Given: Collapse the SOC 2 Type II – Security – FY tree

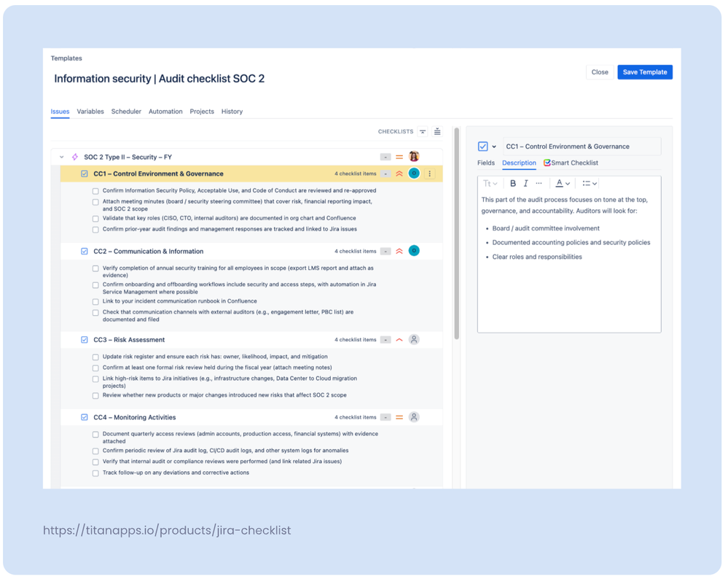Looking at the screenshot, I should click(61, 157).
